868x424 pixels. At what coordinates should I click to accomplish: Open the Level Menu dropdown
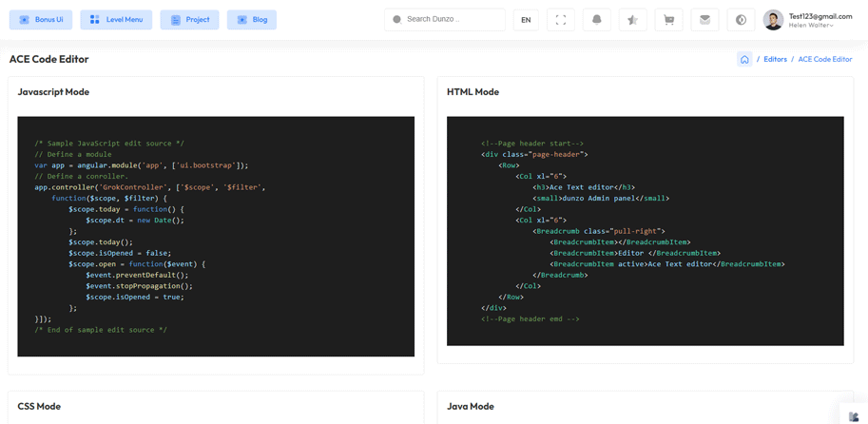click(116, 20)
